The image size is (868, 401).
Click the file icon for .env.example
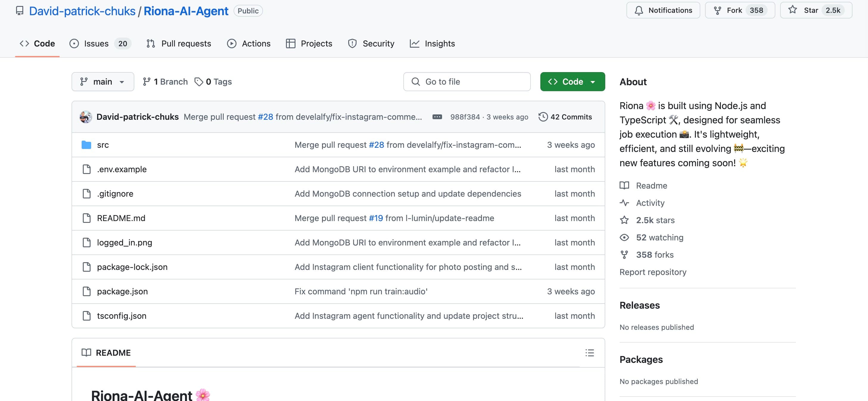click(87, 169)
